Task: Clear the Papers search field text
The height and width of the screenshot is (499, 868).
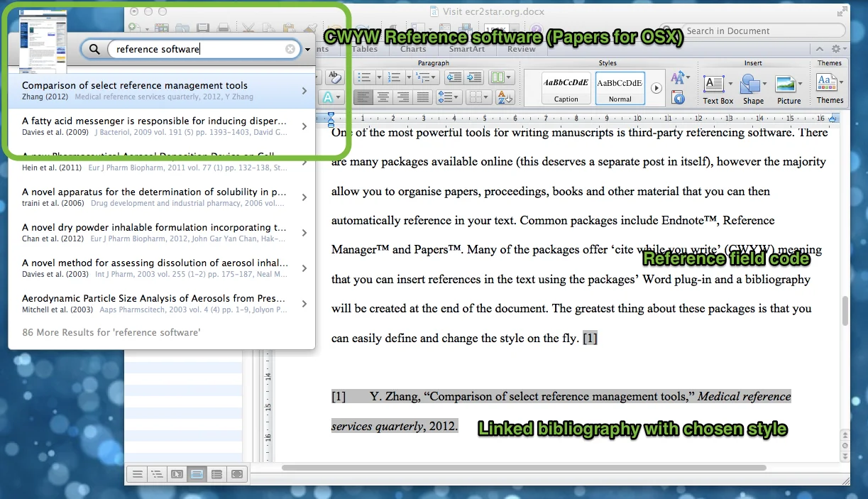Action: [x=290, y=49]
